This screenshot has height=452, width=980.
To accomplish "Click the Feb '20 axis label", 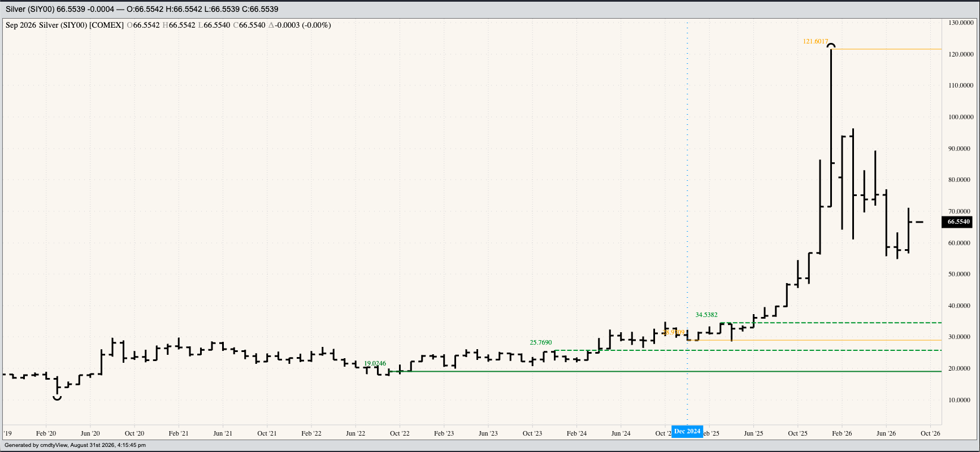I will [x=46, y=433].
